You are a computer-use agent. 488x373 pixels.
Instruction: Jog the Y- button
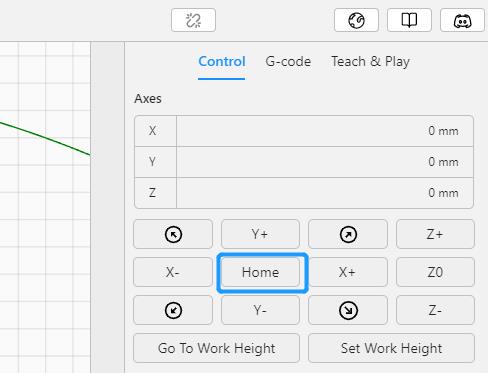pyautogui.click(x=260, y=310)
